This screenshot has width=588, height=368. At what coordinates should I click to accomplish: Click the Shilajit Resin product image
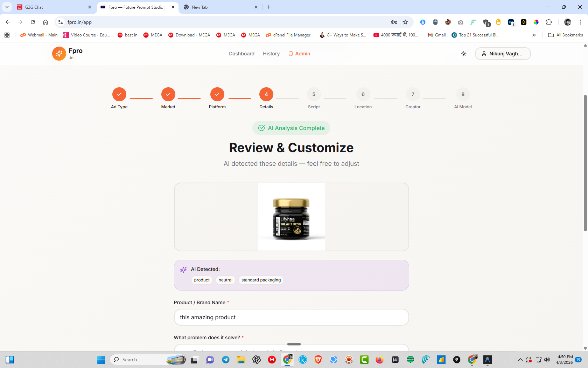(292, 217)
